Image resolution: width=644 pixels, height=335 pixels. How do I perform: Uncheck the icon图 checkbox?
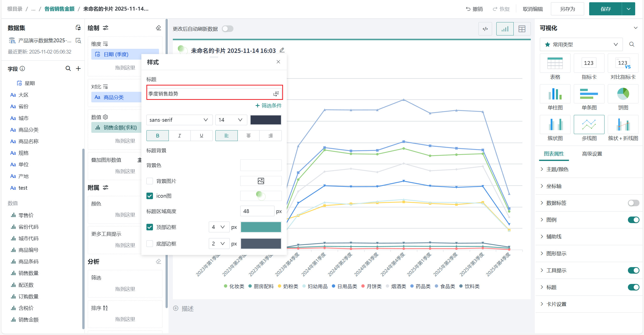pos(150,196)
